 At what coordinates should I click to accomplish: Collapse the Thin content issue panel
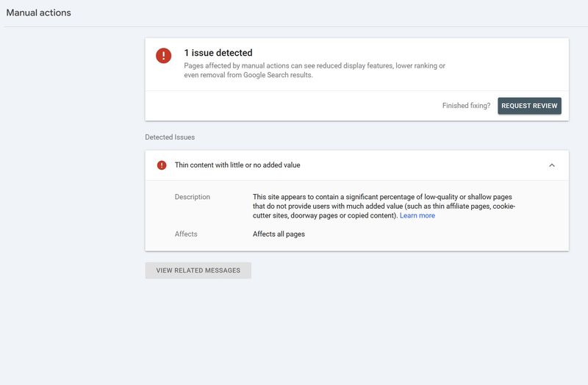point(552,165)
